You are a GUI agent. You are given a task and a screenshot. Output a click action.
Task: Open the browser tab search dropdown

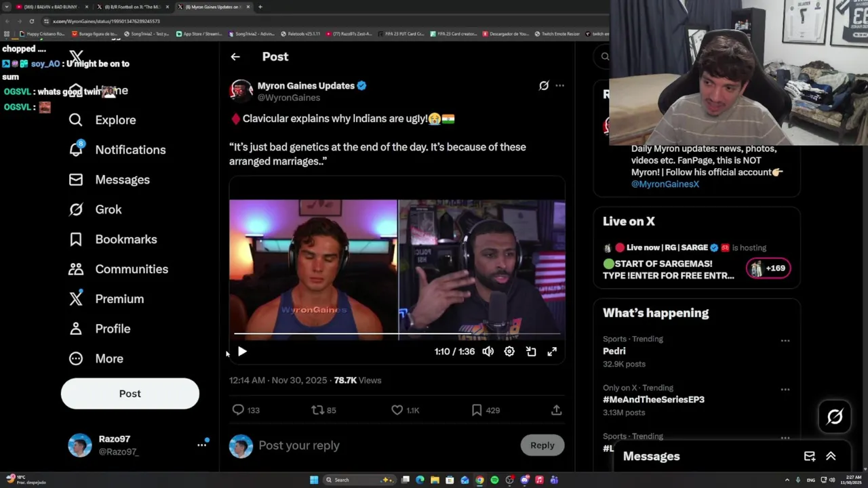[6, 7]
